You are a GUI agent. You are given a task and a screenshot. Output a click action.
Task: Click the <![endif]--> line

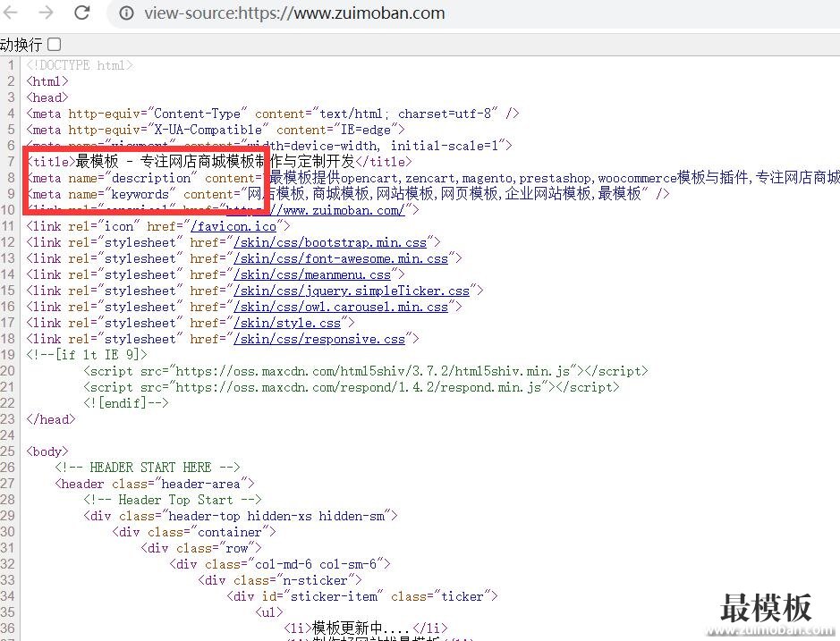(x=126, y=402)
